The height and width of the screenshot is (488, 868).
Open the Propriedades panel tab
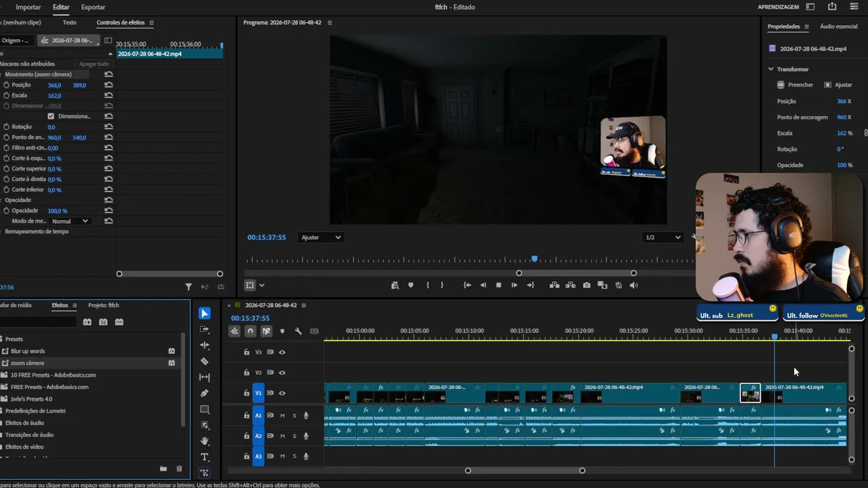tap(784, 26)
